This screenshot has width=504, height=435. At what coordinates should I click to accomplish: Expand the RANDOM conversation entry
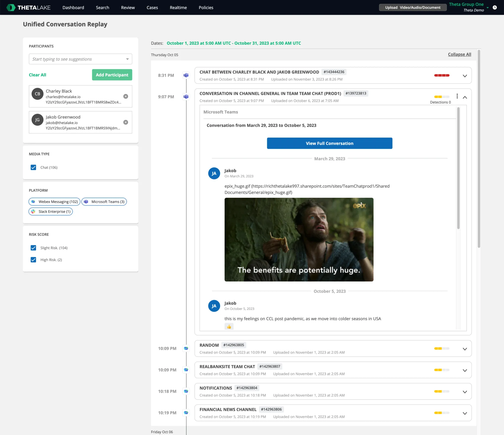(x=465, y=349)
